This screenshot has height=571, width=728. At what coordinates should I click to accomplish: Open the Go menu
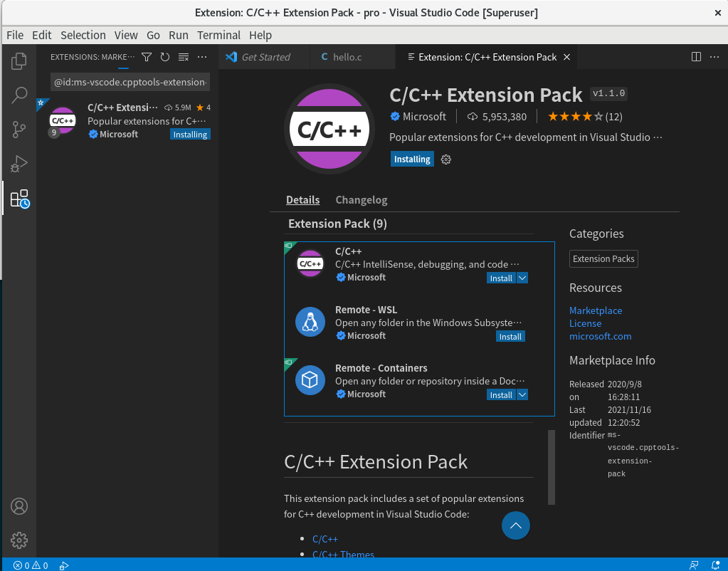(x=153, y=36)
